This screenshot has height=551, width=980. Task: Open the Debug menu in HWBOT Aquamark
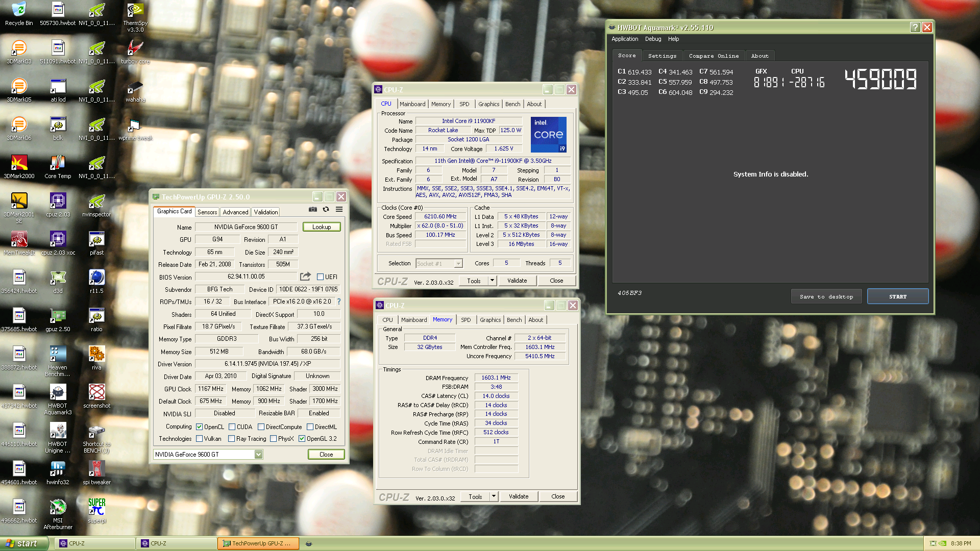653,39
